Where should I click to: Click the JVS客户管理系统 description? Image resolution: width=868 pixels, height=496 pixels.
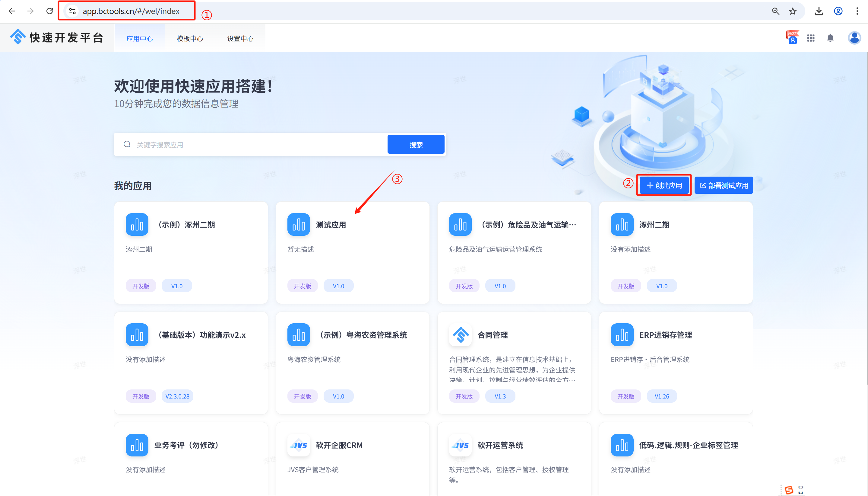tap(313, 470)
